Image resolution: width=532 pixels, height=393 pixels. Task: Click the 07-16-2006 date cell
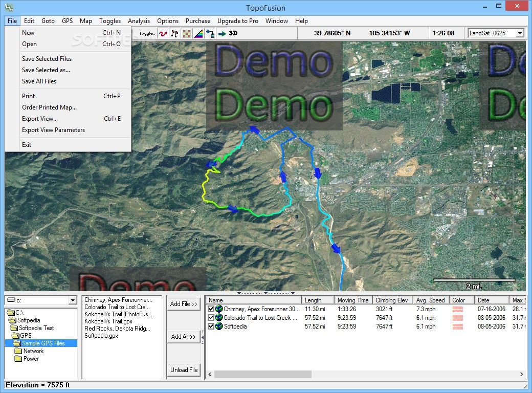491,309
